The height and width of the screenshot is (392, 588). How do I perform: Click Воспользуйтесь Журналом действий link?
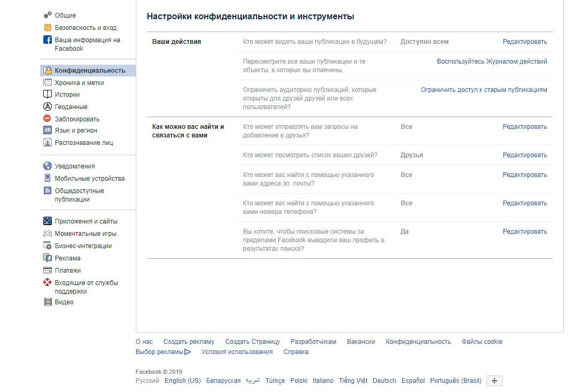click(x=492, y=61)
